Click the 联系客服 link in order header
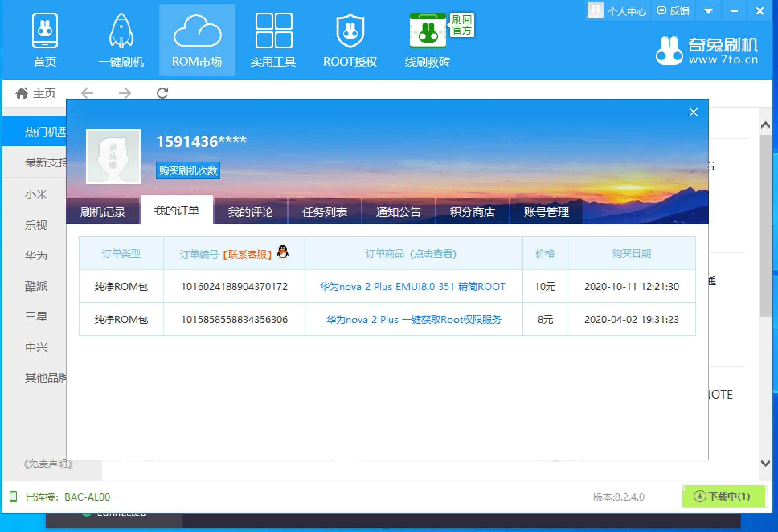The height and width of the screenshot is (532, 778). click(248, 254)
